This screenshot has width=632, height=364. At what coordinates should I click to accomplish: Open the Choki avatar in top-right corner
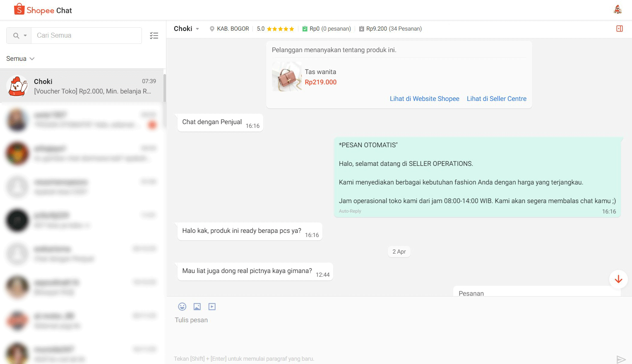[617, 9]
